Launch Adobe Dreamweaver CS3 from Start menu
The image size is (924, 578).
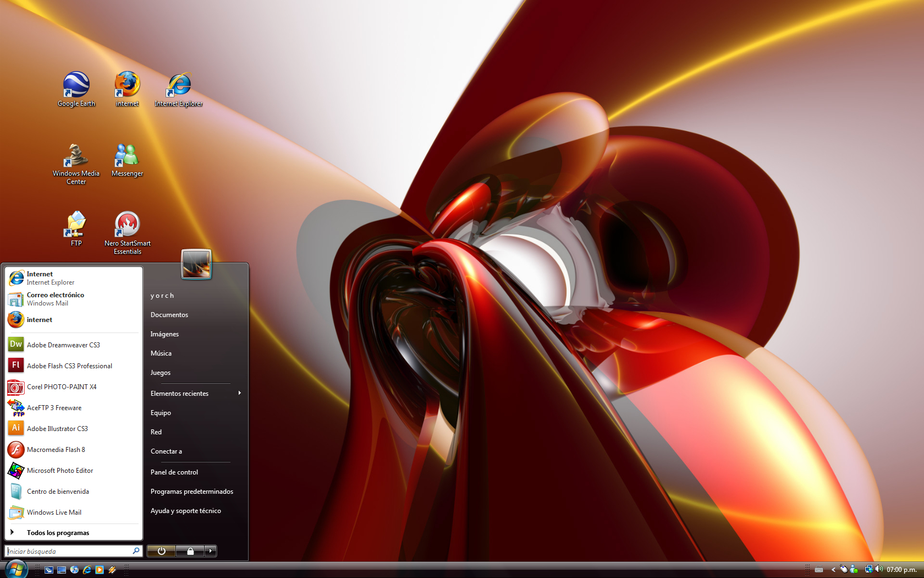click(74, 345)
